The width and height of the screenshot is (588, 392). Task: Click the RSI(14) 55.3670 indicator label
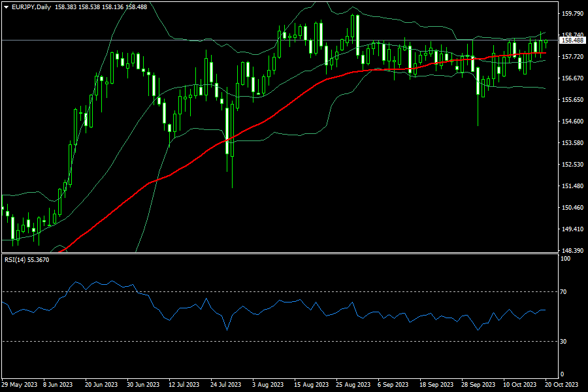coord(27,259)
